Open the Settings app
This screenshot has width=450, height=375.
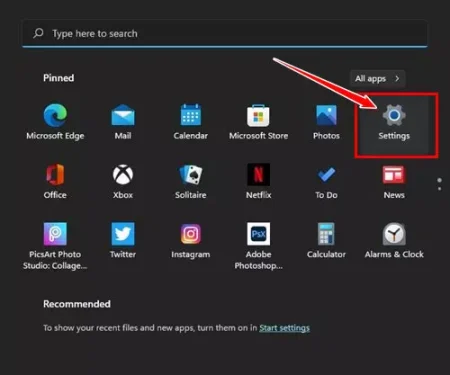pos(394,122)
